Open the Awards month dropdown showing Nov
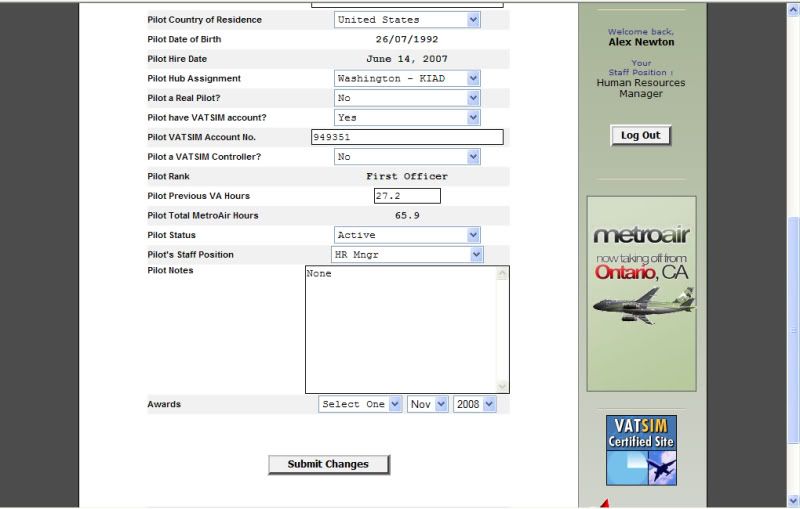 pyautogui.click(x=428, y=404)
